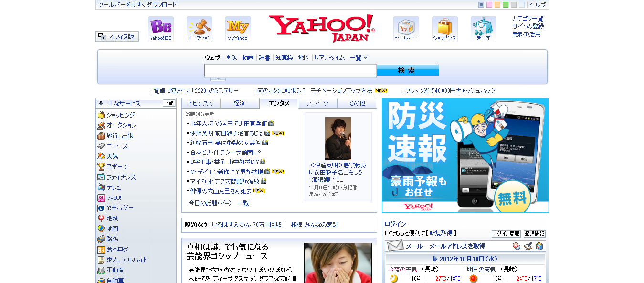Open ファイナンス in the services sidebar

tap(121, 177)
